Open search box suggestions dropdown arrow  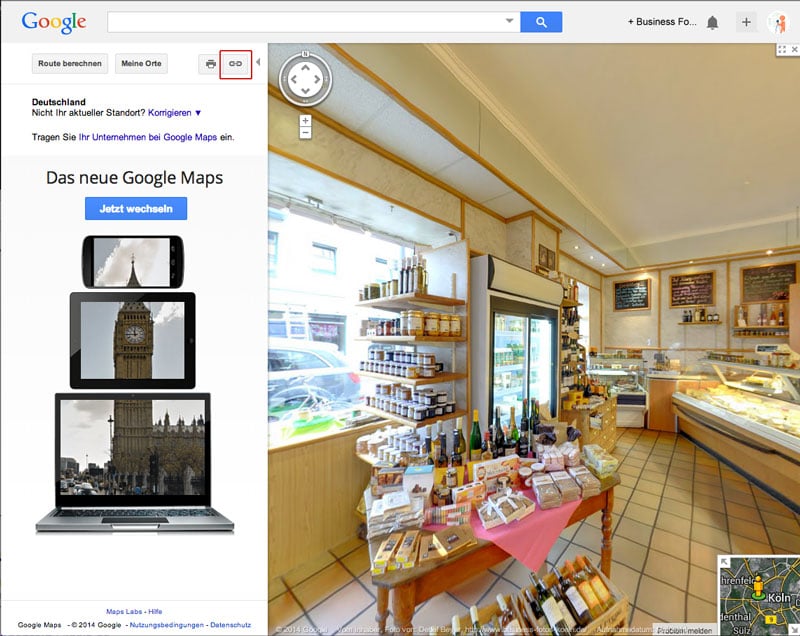point(509,21)
